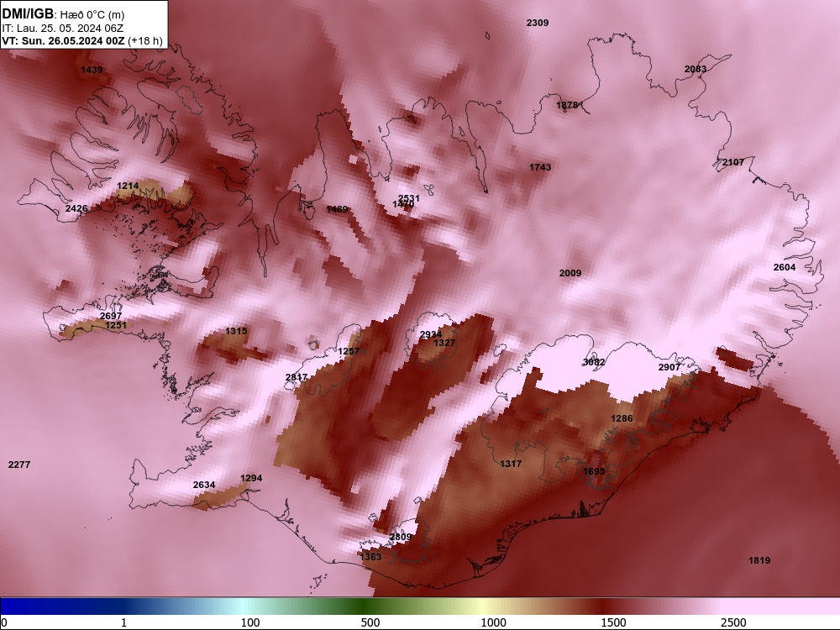The image size is (840, 630).
Task: Click the 2531 height value on the map
Action: [409, 198]
